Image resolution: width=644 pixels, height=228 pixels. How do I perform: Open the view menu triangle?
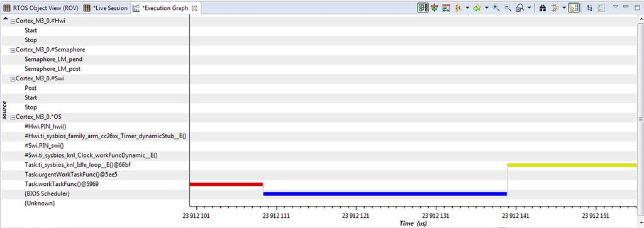coord(615,6)
